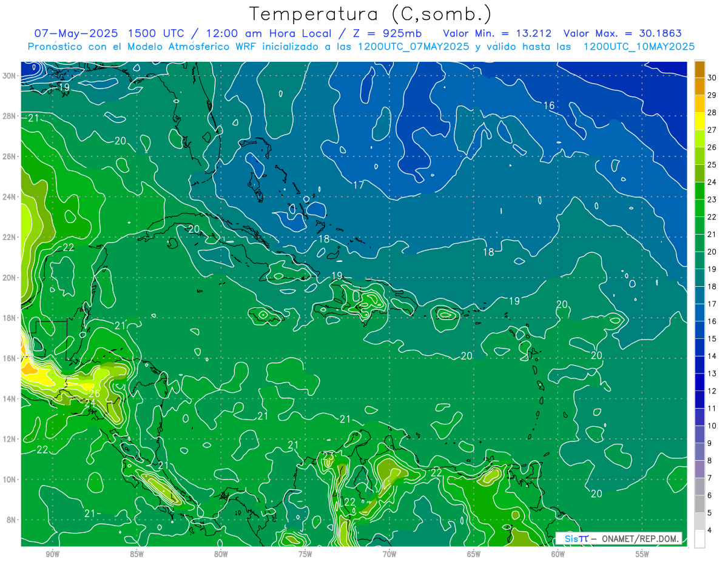Click latitude axis label "24N"
Viewport: 728px width, 562px height.
pos(8,196)
